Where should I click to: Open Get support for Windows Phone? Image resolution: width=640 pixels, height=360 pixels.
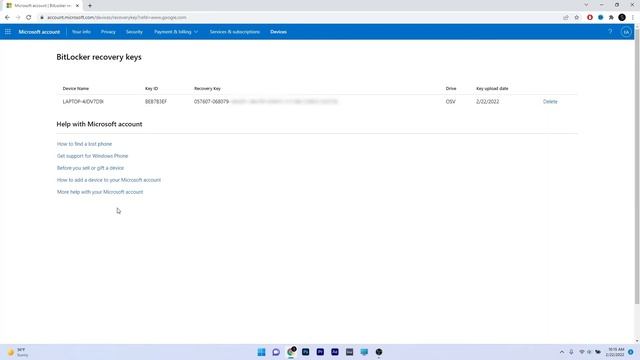click(93, 156)
